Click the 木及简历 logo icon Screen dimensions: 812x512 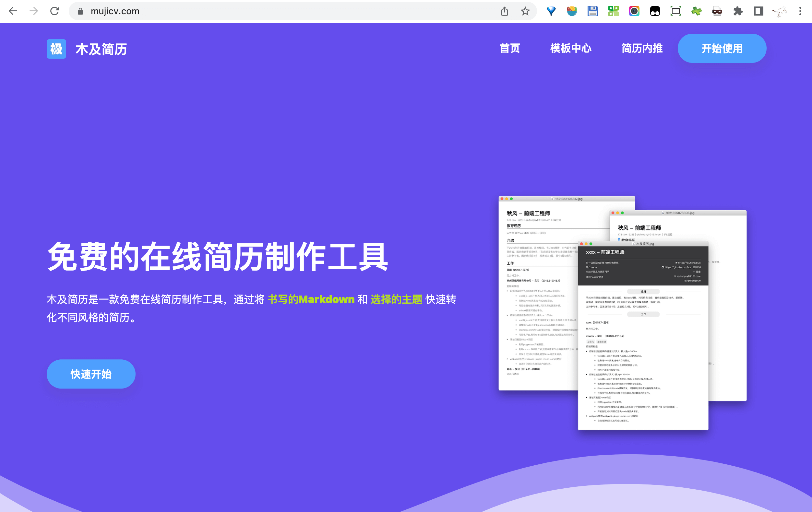point(56,49)
